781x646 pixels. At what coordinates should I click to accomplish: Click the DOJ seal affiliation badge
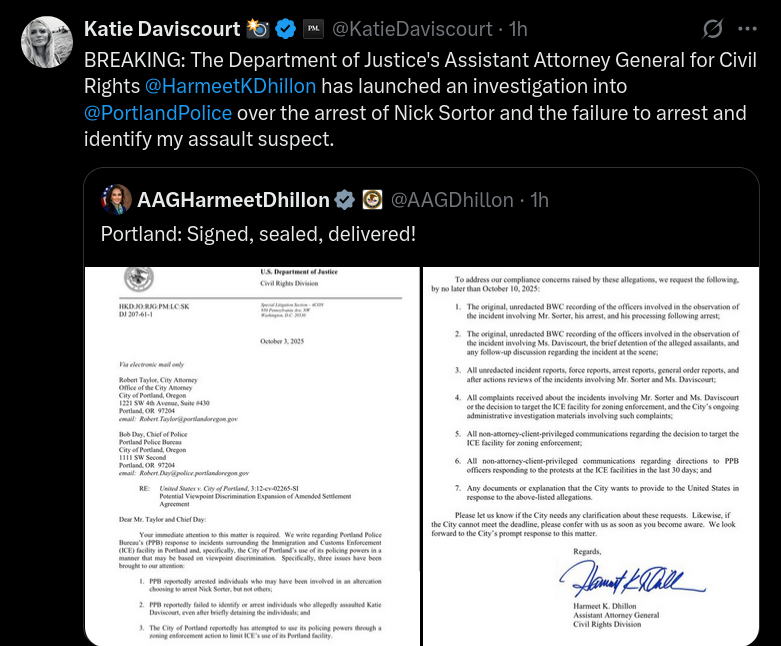372,200
